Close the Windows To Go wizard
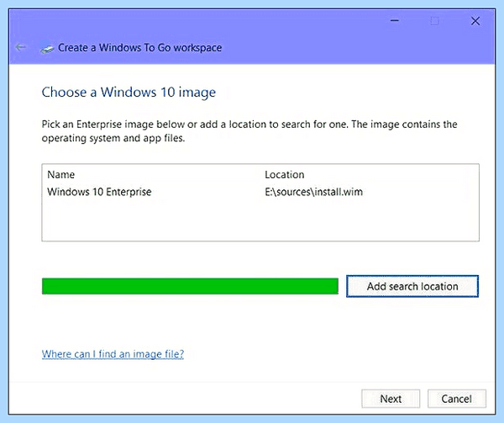Viewport: 504px width, 423px height. (475, 21)
